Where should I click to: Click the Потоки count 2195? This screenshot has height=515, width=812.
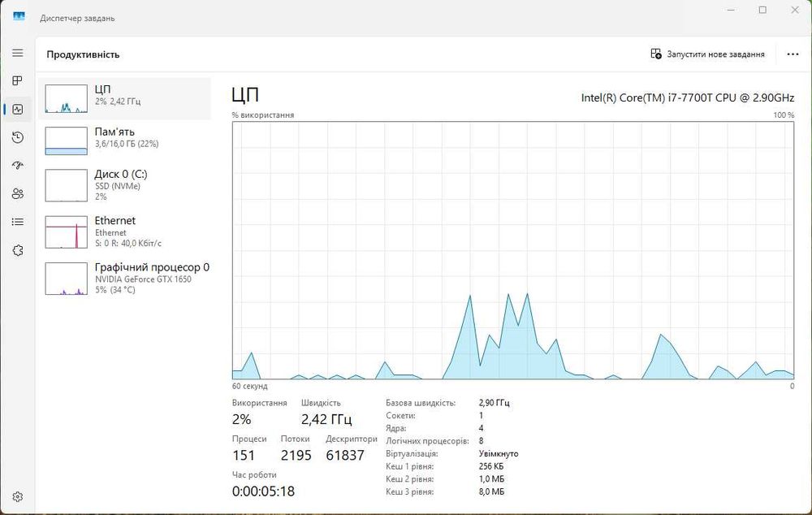pyautogui.click(x=296, y=456)
